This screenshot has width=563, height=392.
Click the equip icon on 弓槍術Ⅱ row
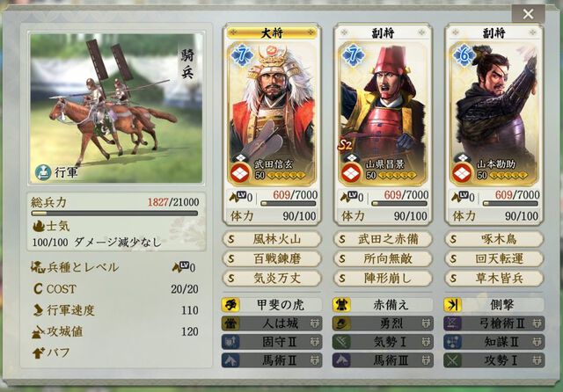point(537,323)
